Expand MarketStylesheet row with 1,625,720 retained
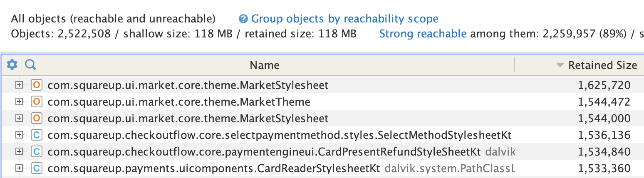644x178 pixels. pyautogui.click(x=19, y=85)
